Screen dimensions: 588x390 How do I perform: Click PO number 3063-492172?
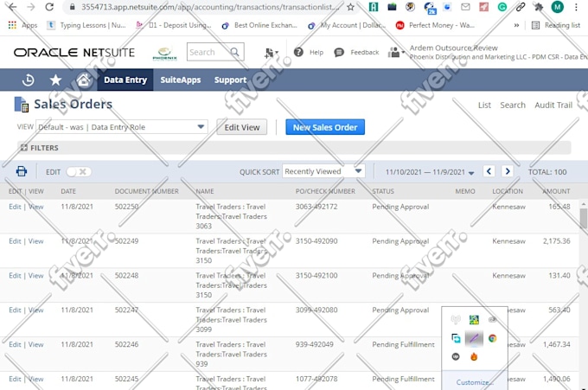[x=316, y=207]
